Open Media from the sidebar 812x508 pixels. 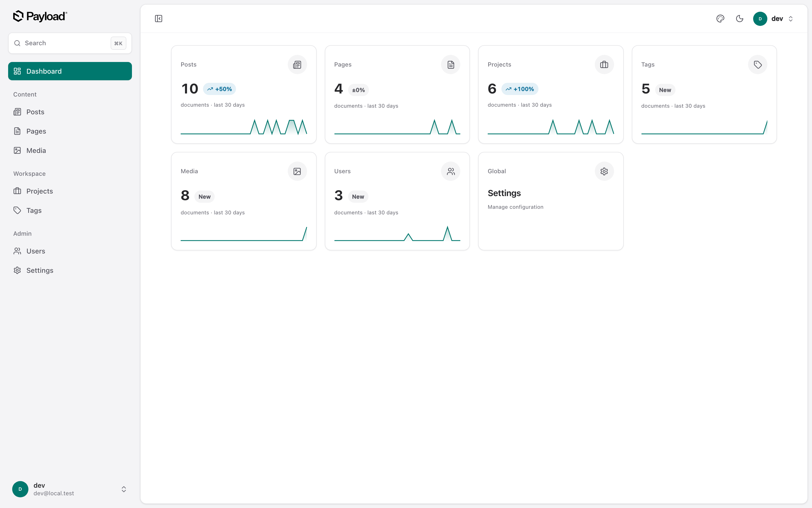tap(70, 151)
